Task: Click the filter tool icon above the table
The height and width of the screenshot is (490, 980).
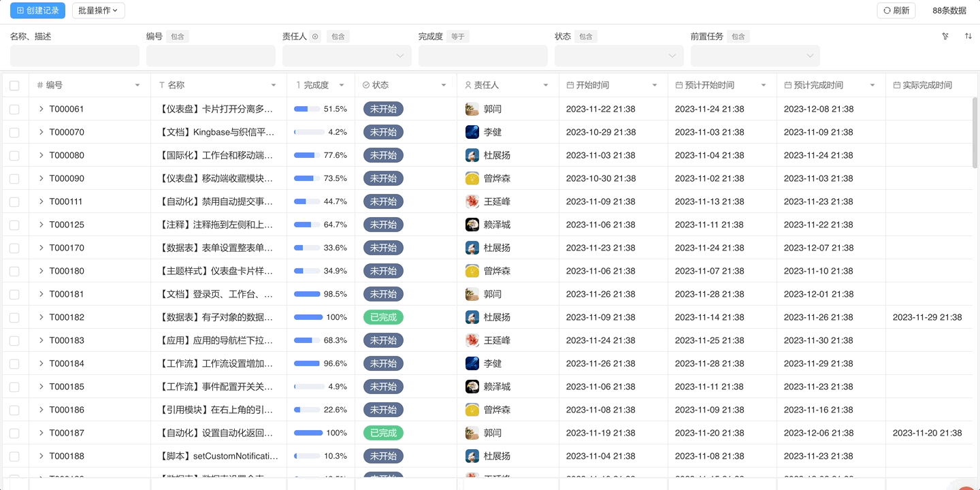Action: [x=945, y=36]
